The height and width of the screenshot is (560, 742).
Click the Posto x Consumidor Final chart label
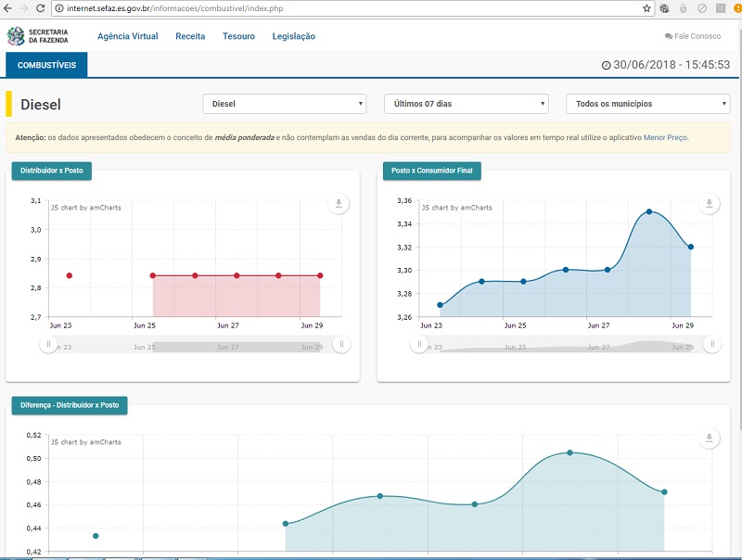(x=432, y=171)
